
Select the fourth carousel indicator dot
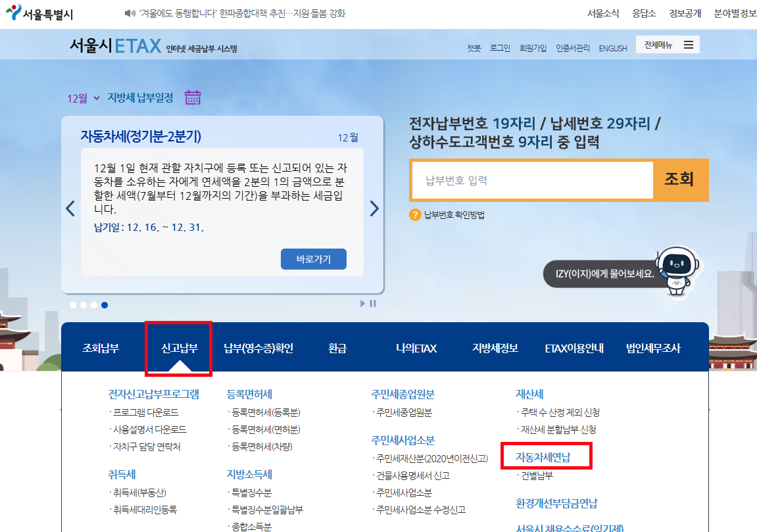(x=105, y=304)
